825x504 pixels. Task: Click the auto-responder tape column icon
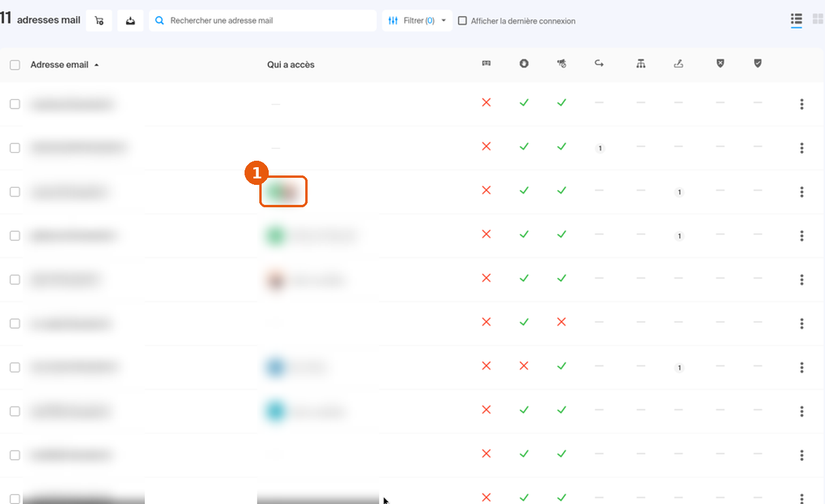click(486, 64)
